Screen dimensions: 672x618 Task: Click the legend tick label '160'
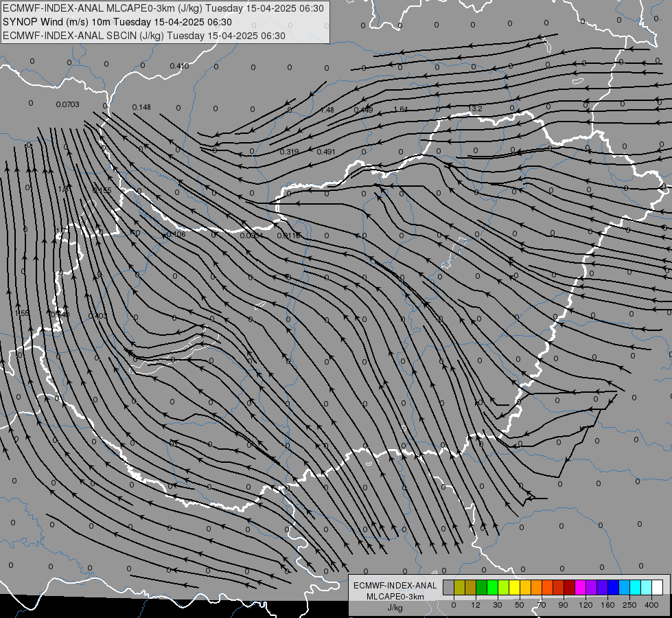click(607, 605)
